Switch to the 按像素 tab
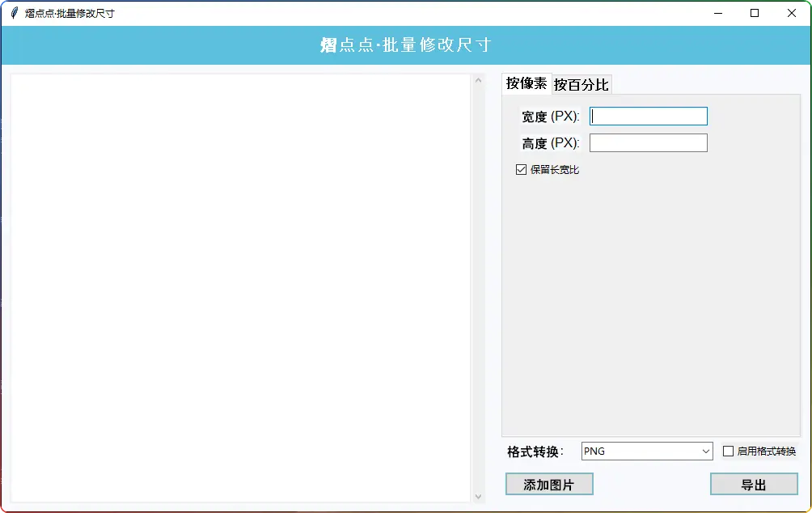Screen dimensions: 812x513 [x=527, y=83]
